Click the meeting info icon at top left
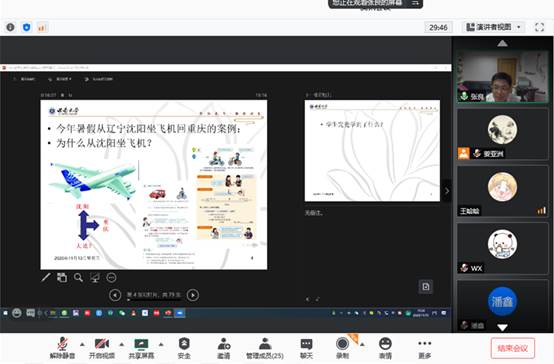This screenshot has width=554, height=364. (10, 27)
